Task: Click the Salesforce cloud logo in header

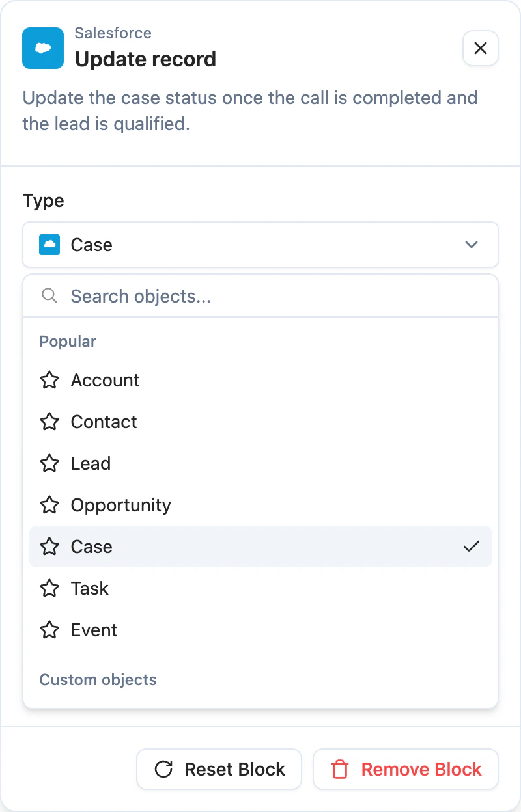Action: [x=43, y=48]
